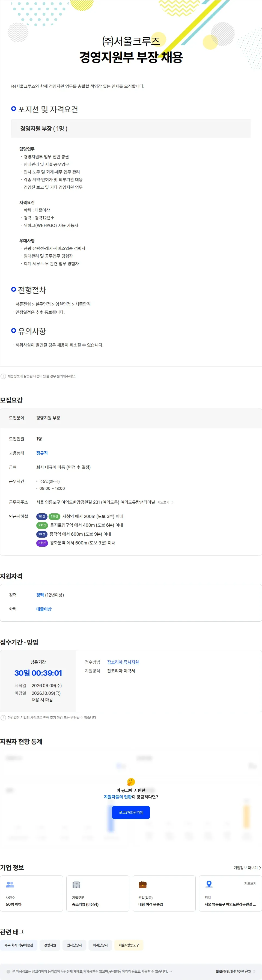The image size is (262, 980).
Task: Click the remaining time countdown 30일 00:39:01
Action: (x=38, y=673)
